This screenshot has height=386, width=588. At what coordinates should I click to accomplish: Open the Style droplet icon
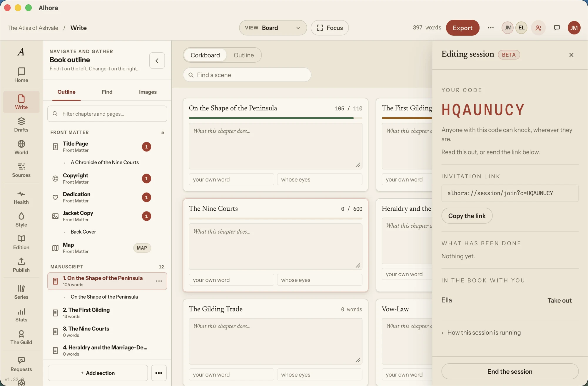click(x=21, y=219)
